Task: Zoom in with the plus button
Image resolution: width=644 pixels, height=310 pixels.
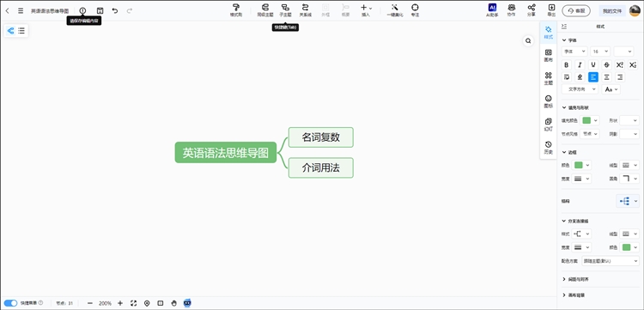Action: 120,303
